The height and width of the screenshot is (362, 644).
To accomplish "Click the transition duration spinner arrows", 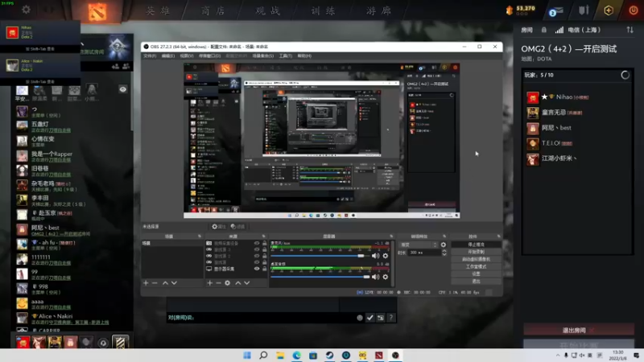I will coord(444,253).
